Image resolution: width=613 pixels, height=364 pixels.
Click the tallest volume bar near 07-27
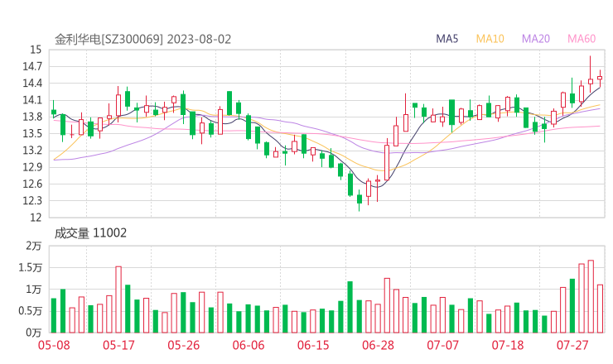point(591,296)
